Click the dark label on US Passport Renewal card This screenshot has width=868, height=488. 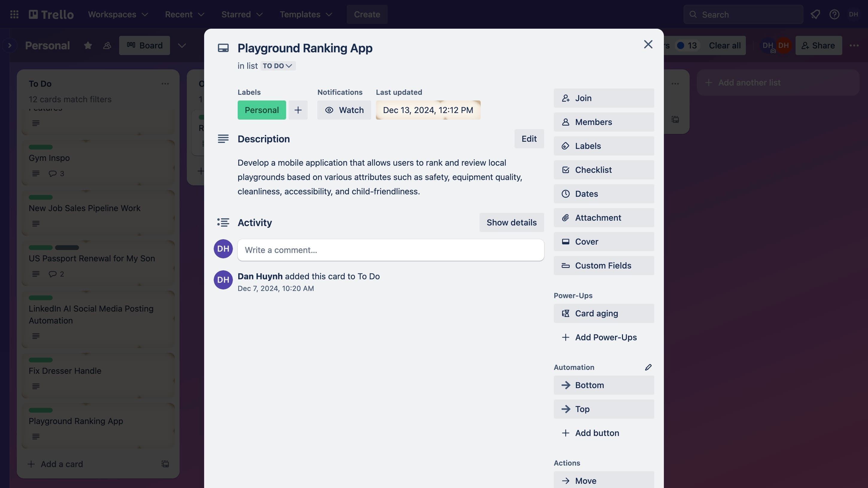67,247
